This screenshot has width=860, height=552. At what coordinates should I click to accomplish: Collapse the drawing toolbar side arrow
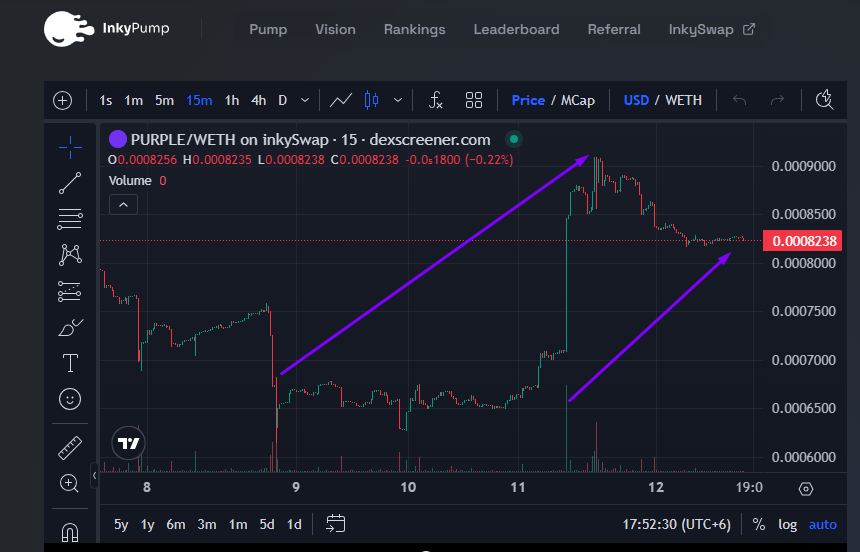[94, 475]
